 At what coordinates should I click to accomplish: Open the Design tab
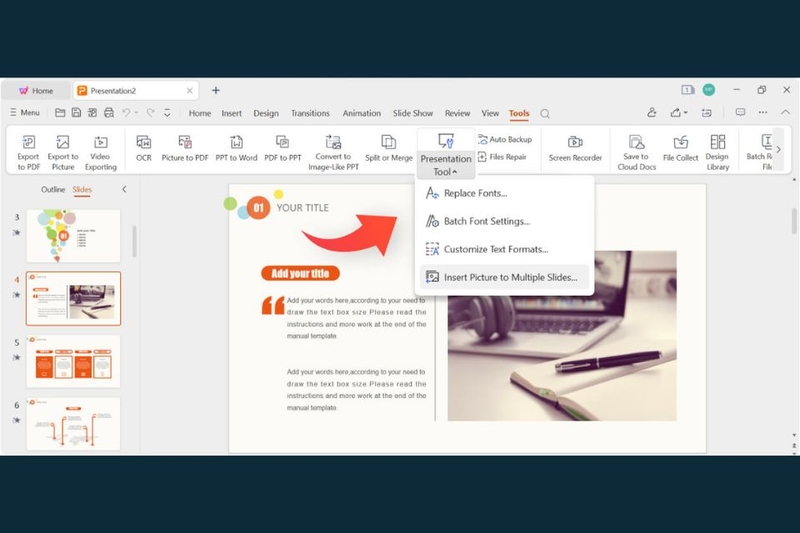[x=266, y=113]
